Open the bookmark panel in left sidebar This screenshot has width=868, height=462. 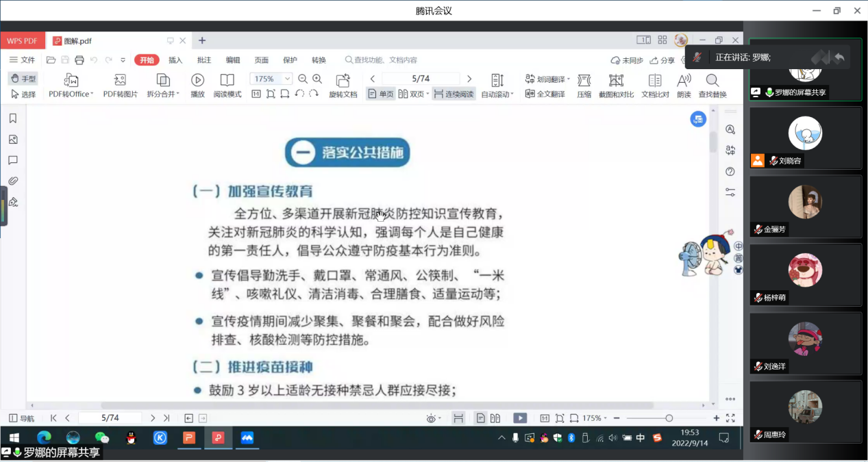[12, 118]
